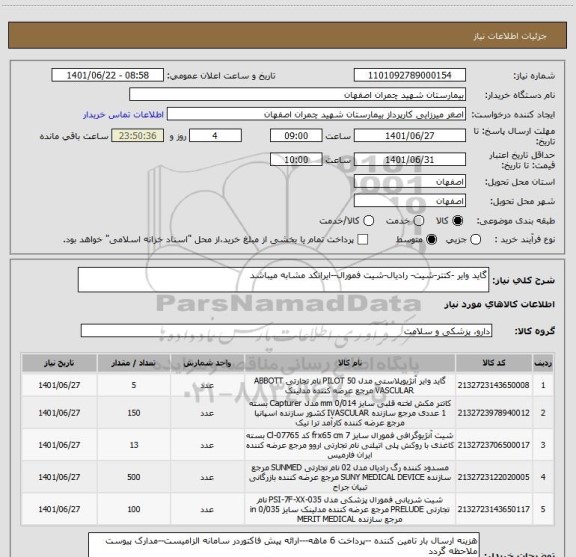Click the PRELUDE femoral sheath item name

coord(350,509)
